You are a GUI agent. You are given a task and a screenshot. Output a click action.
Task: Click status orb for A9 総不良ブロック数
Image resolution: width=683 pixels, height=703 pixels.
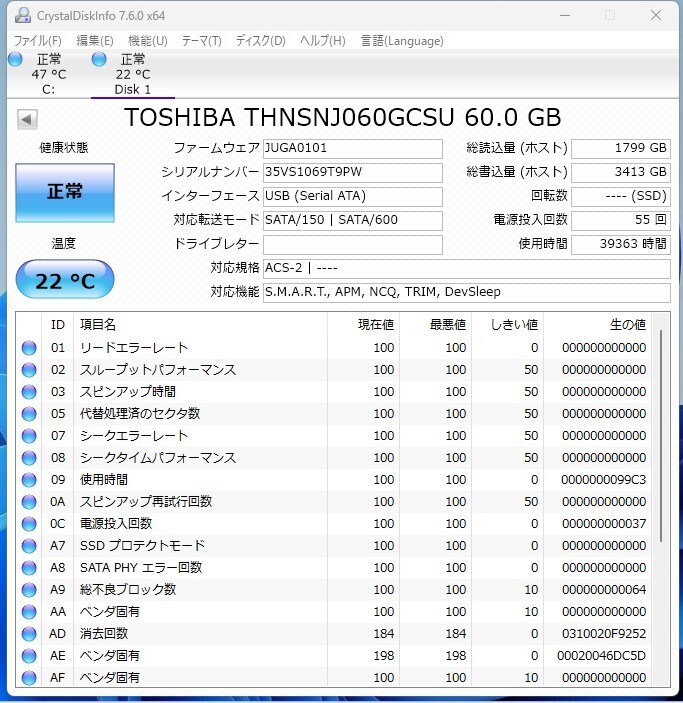29,590
